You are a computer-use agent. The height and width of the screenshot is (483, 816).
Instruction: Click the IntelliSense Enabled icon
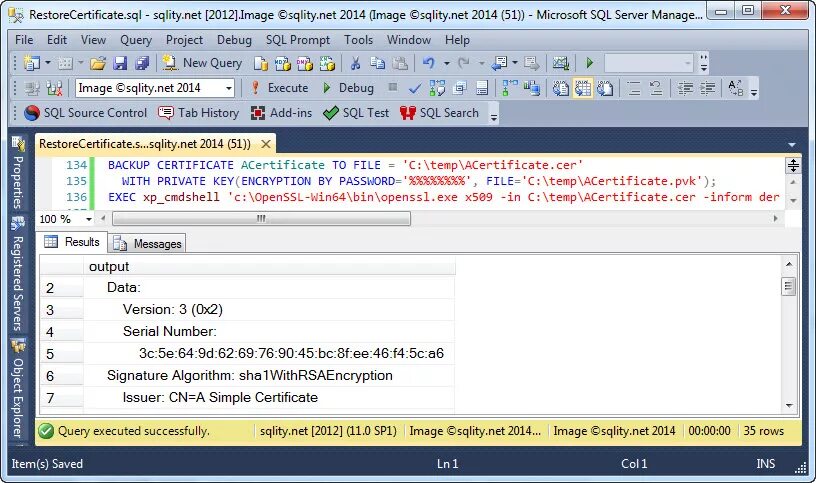tap(482, 88)
